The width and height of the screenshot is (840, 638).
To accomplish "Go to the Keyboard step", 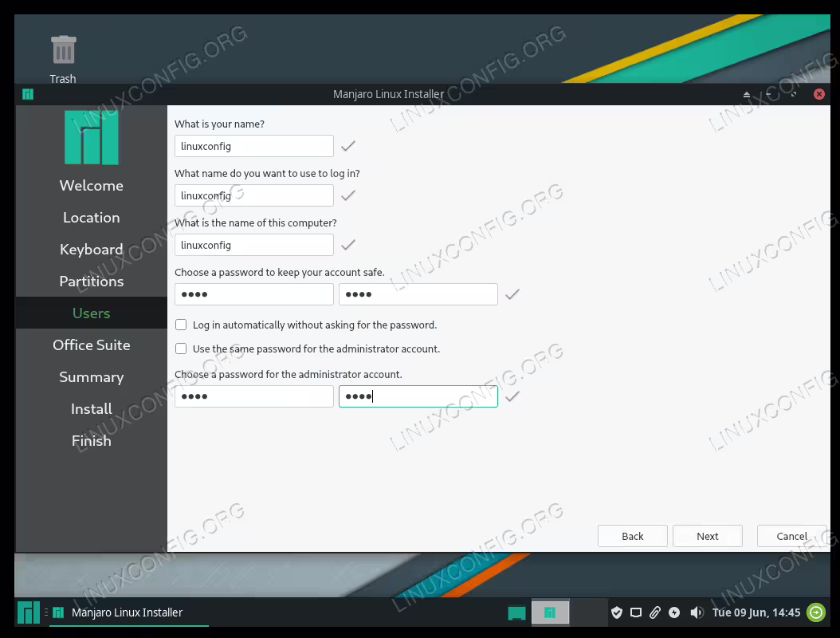I will coord(92,250).
